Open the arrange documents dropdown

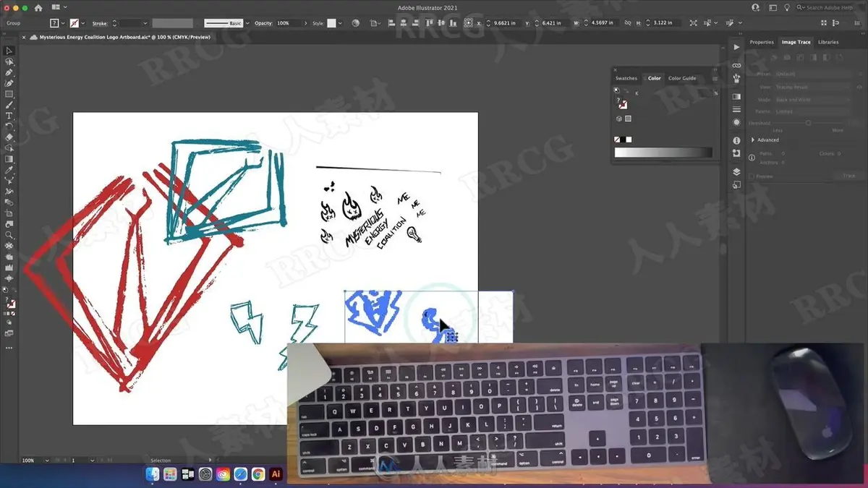(x=58, y=8)
